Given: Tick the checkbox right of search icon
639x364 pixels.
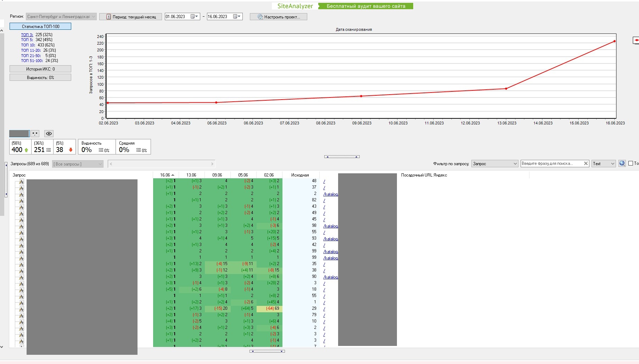Looking at the screenshot, I should [631, 163].
